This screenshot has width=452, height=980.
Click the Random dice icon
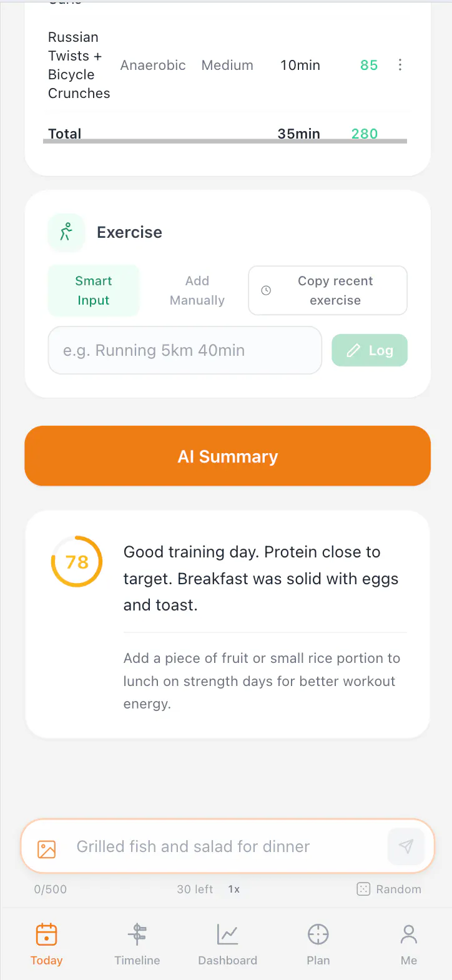(x=363, y=889)
